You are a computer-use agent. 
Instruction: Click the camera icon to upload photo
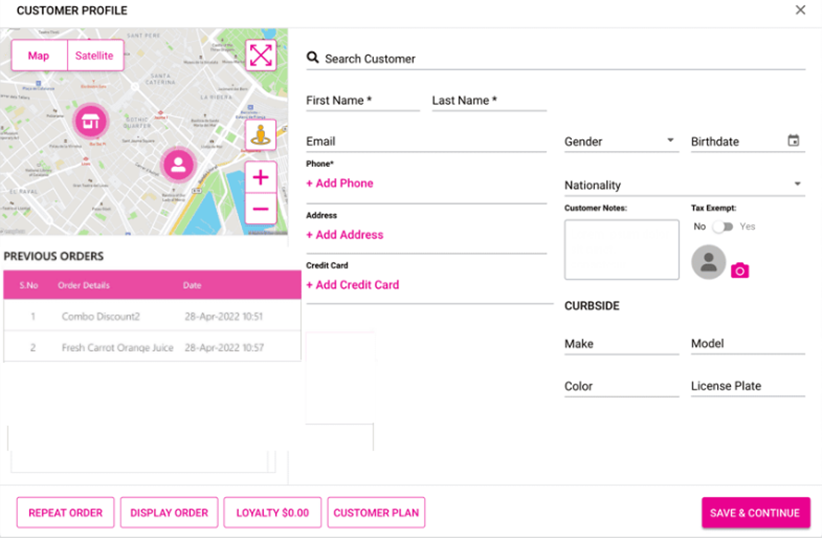[x=739, y=270]
